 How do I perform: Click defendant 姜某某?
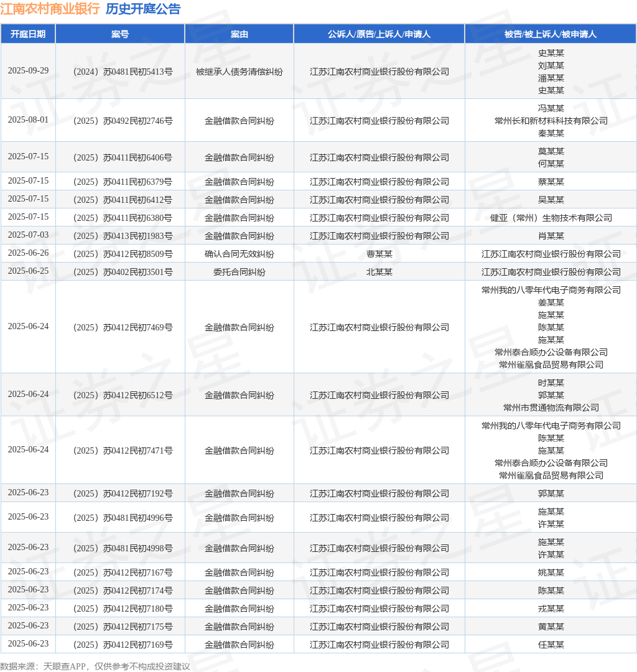551,302
